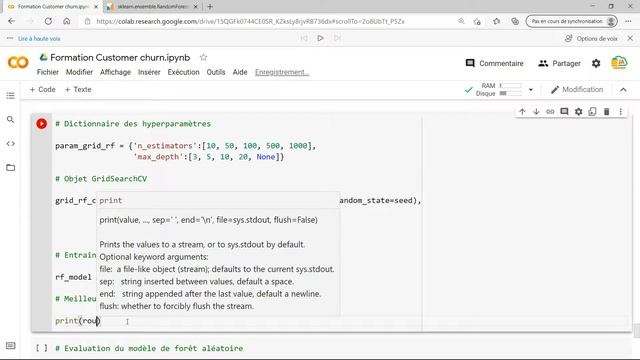Go back in the browser
Screen dimensions: 640x360
tap(11, 21)
